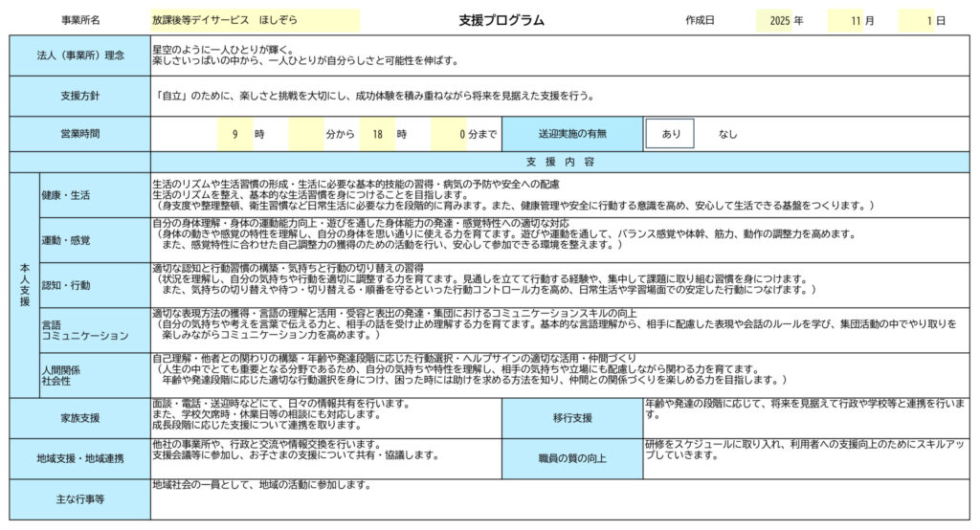Select the 家族支援 header cell
The height and width of the screenshot is (530, 980).
tap(79, 418)
